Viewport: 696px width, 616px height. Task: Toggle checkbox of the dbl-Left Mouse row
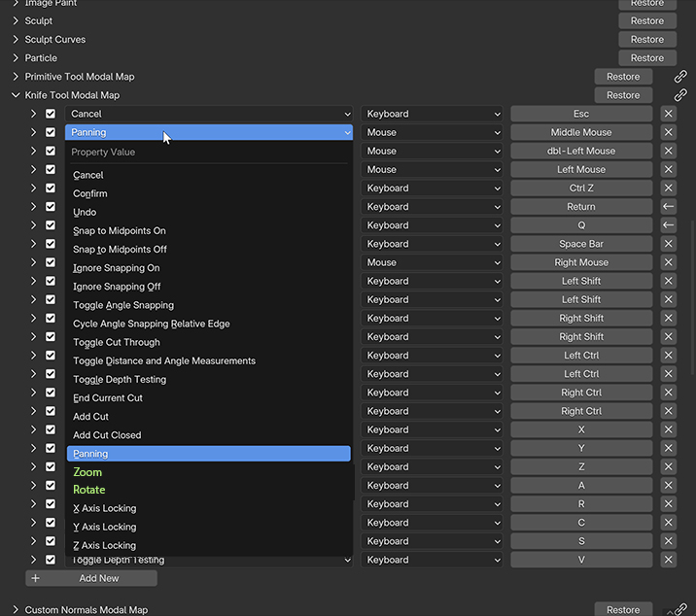[x=51, y=152]
